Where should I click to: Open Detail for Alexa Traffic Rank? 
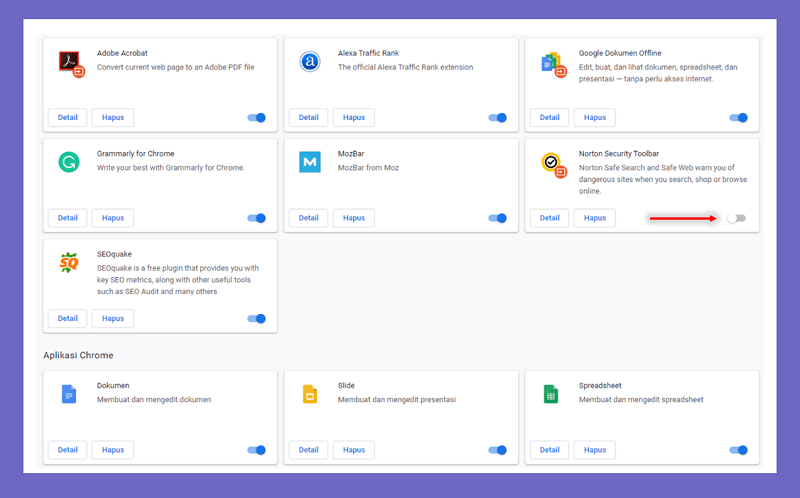(308, 117)
